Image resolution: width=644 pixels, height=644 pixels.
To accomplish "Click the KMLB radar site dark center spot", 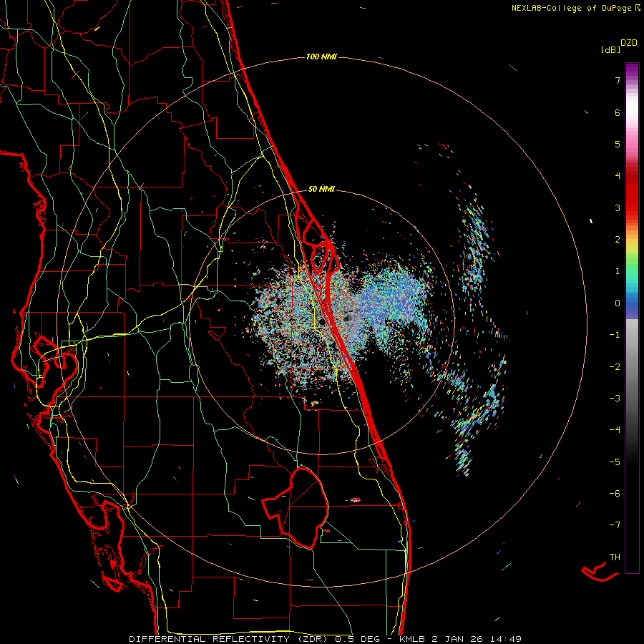I will pyautogui.click(x=321, y=322).
